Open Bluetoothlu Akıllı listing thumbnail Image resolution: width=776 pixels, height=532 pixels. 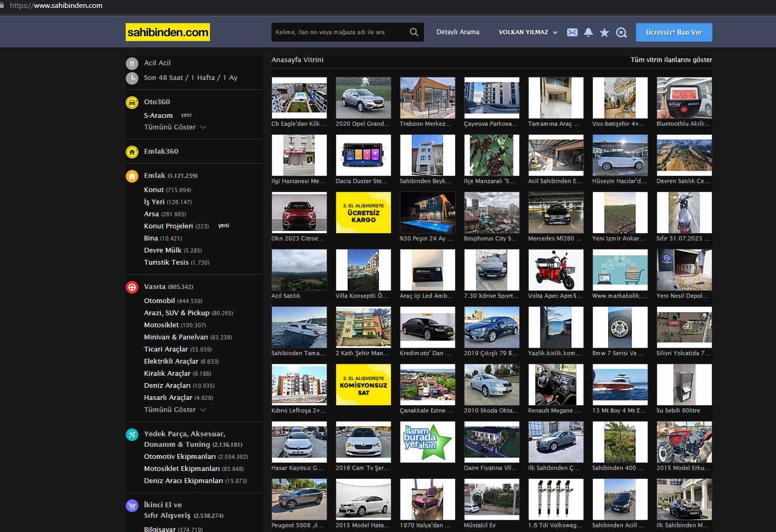click(x=684, y=98)
